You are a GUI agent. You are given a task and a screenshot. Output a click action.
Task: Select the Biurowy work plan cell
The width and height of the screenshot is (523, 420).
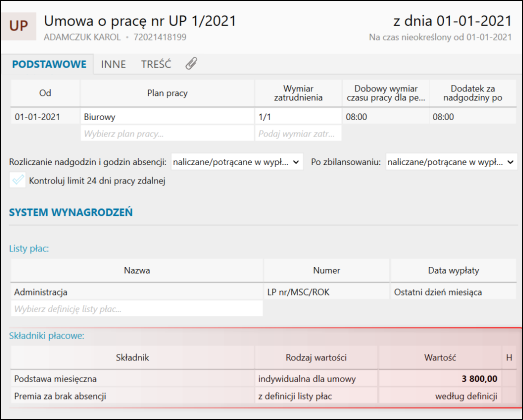point(167,117)
